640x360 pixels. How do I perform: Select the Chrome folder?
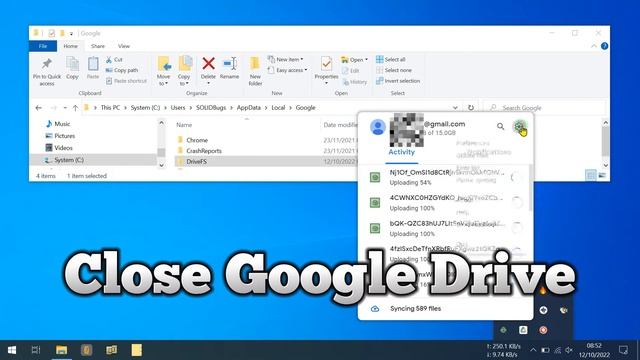click(x=197, y=140)
